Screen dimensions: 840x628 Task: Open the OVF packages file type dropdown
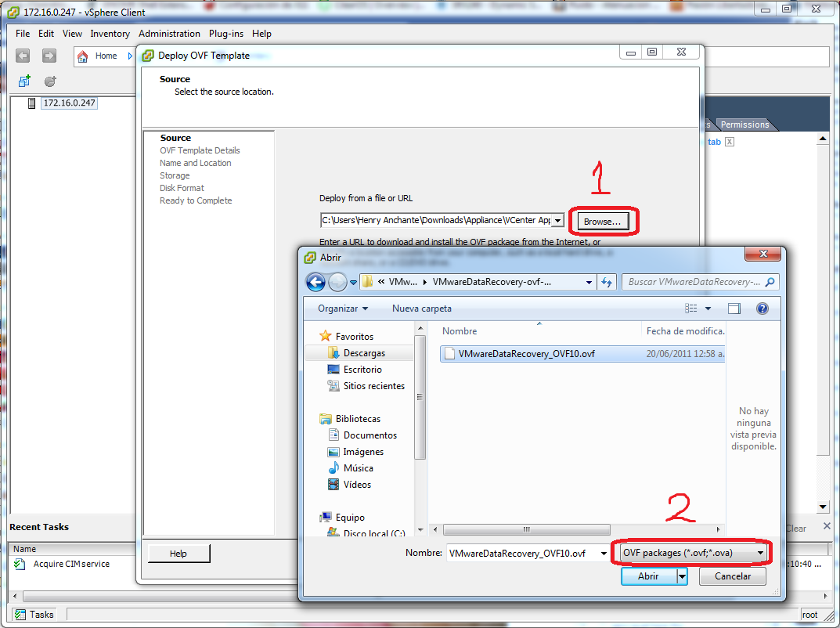pyautogui.click(x=758, y=552)
